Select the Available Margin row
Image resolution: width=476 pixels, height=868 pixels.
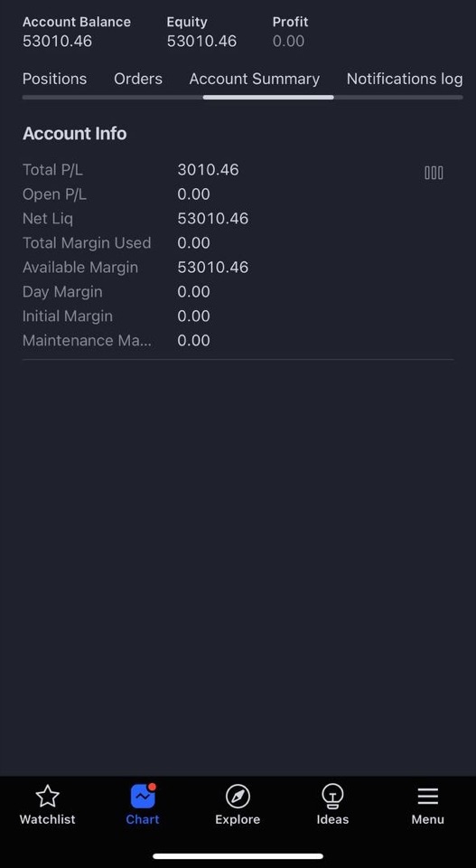pyautogui.click(x=238, y=267)
